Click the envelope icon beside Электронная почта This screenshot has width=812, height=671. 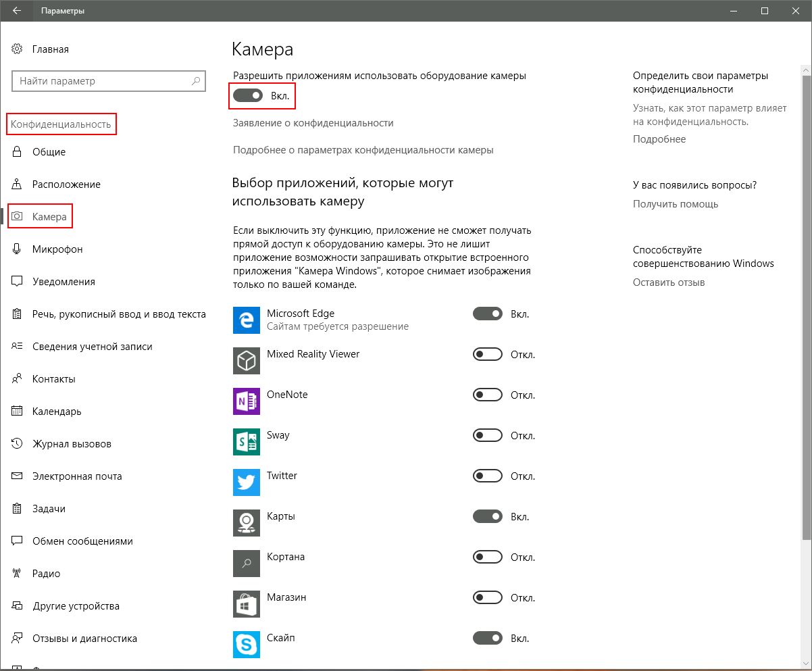(18, 476)
